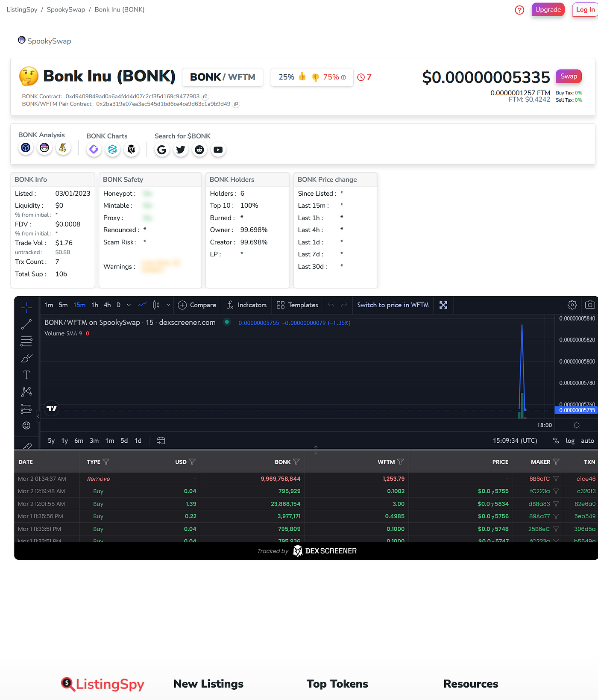This screenshot has height=700, width=598.
Task: Select the Fibonacci retracement tool
Action: point(26,341)
